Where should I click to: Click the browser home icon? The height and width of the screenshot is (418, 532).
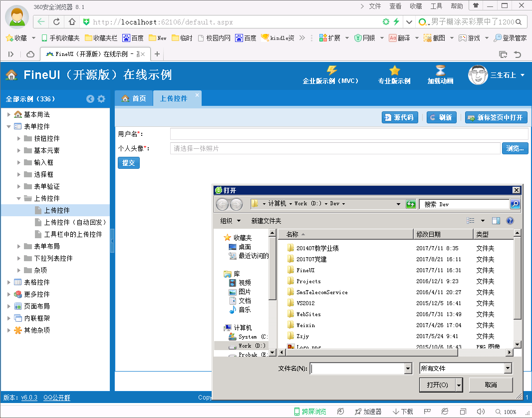pyautogui.click(x=72, y=22)
